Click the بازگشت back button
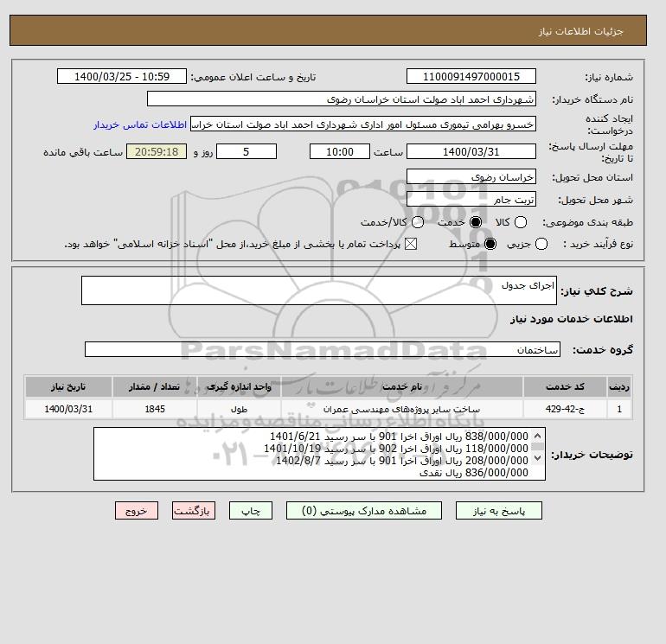666x644 pixels. point(194,511)
